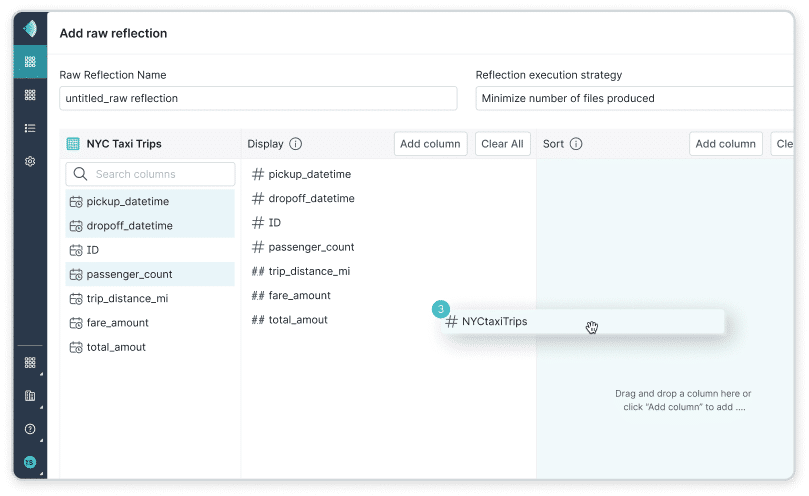
Task: Open the settings gear in sidebar
Action: click(x=30, y=161)
